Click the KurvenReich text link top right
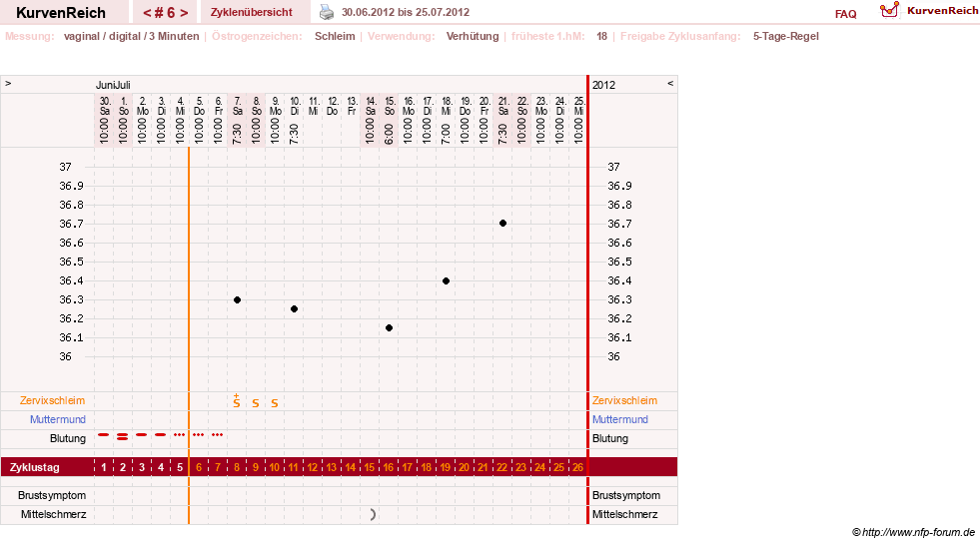The image size is (980, 544). 942,10
